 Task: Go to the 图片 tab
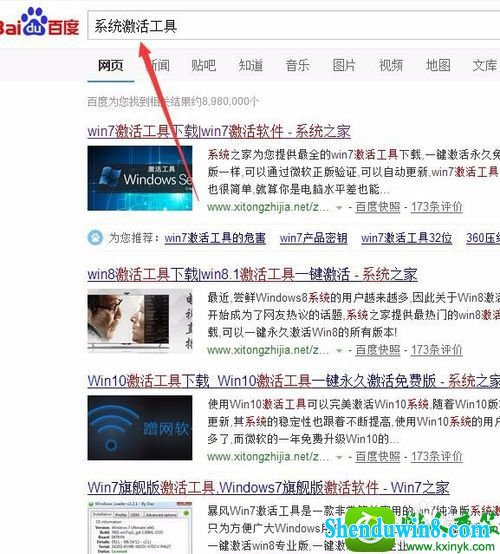[x=344, y=66]
